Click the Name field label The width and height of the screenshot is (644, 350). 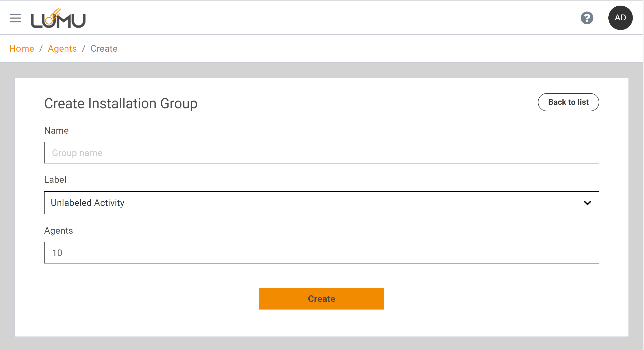56,131
